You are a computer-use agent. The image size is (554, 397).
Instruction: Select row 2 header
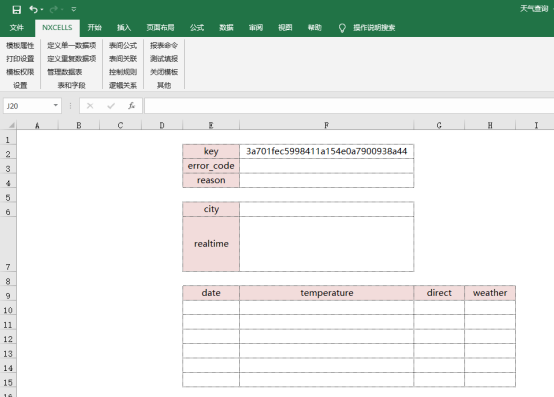click(8, 152)
